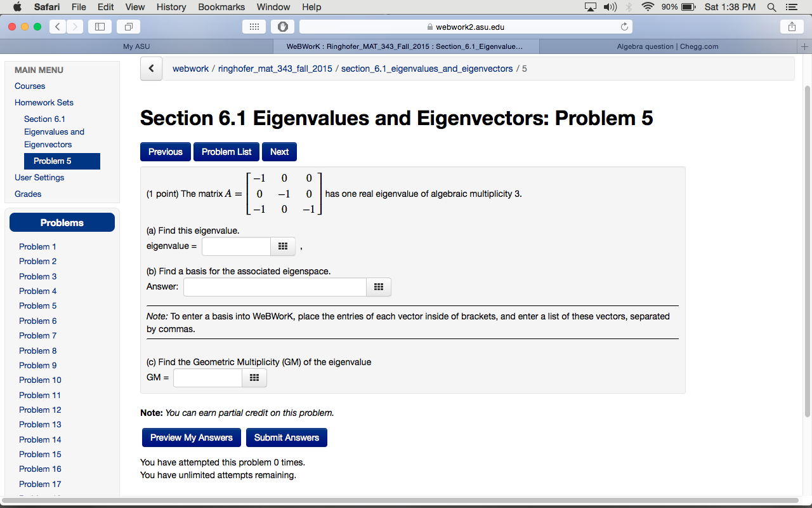Click inside the eigenvalue input field

pyautogui.click(x=235, y=246)
